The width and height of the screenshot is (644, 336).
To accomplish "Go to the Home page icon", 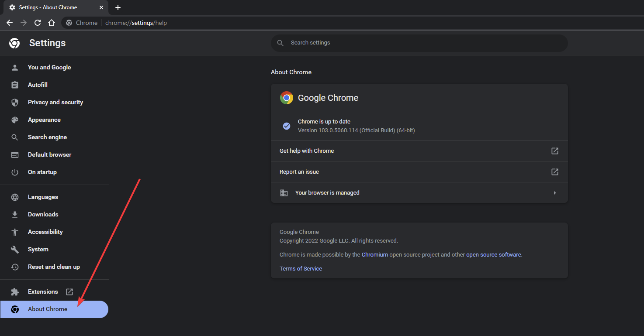I will point(52,23).
